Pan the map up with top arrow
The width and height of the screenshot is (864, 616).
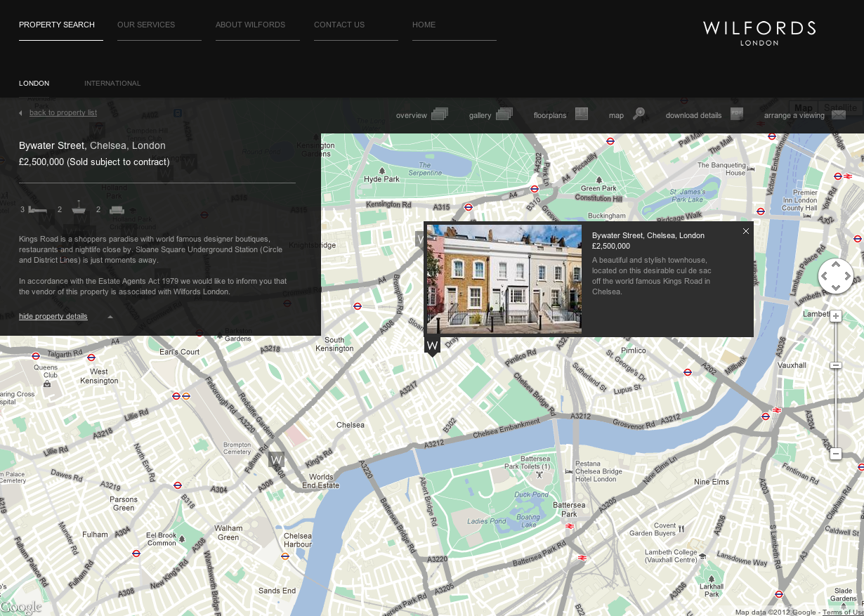click(x=836, y=265)
